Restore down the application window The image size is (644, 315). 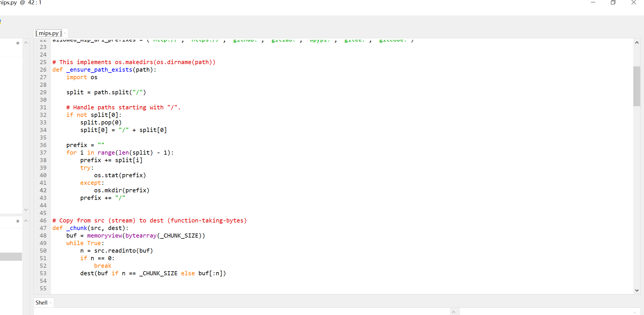(x=613, y=3)
